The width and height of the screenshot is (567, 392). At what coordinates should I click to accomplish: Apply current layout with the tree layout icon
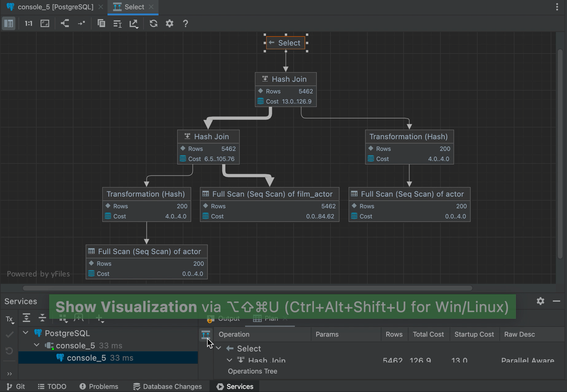point(65,24)
